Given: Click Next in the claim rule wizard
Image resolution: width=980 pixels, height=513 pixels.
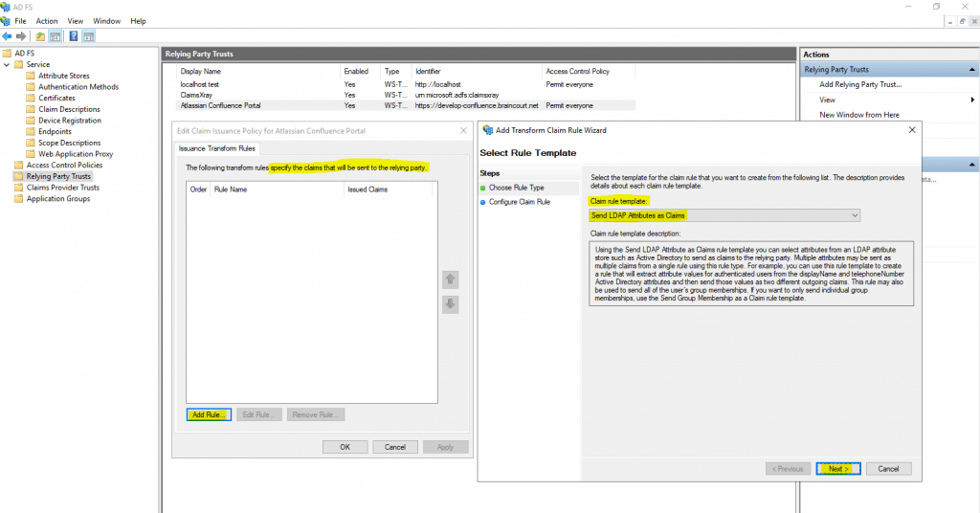Looking at the screenshot, I should 838,469.
